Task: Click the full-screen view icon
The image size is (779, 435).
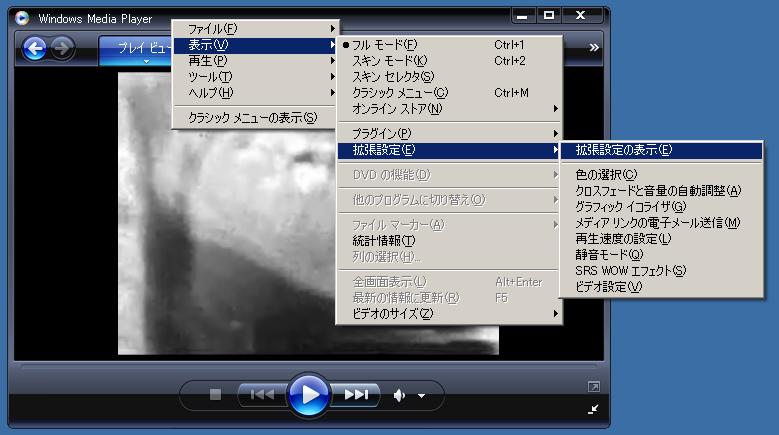Action: pos(594,386)
